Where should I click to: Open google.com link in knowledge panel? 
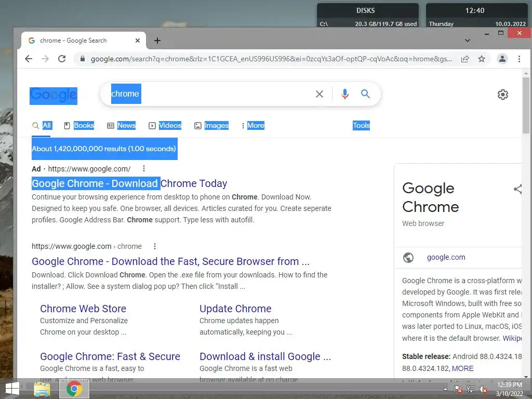coord(446,257)
